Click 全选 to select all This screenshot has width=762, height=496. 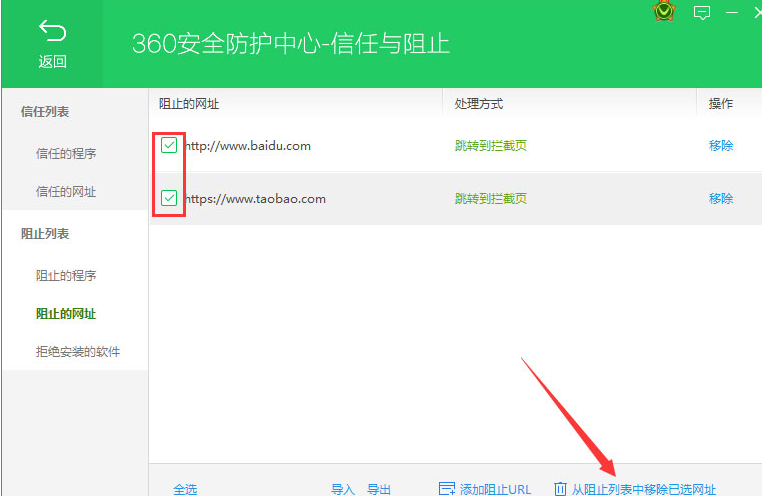pyautogui.click(x=185, y=489)
